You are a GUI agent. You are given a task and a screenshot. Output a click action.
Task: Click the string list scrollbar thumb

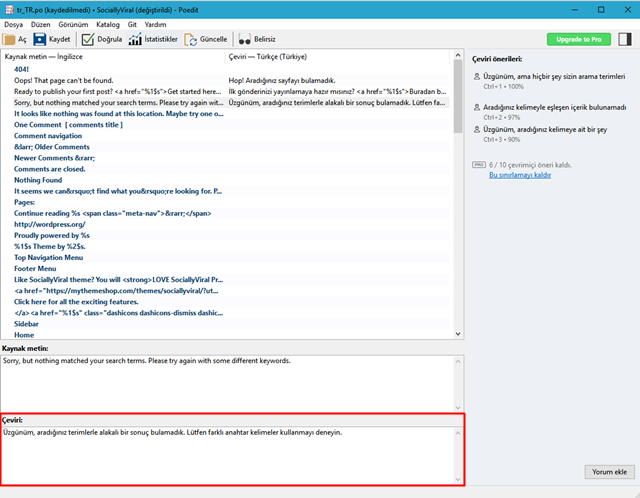[x=458, y=96]
